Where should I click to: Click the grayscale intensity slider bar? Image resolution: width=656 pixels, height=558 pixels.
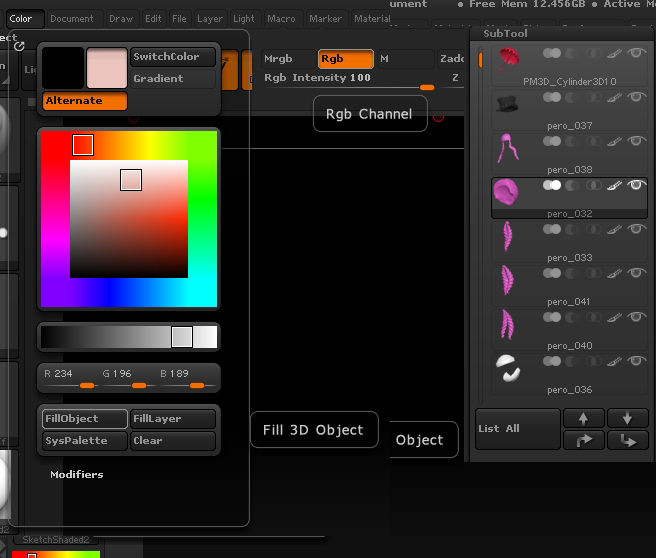pos(129,337)
